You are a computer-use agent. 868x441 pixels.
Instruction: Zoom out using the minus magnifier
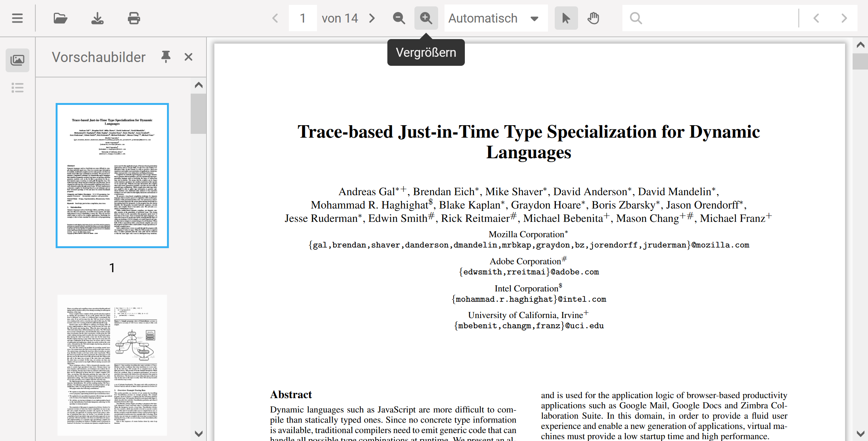pyautogui.click(x=399, y=18)
